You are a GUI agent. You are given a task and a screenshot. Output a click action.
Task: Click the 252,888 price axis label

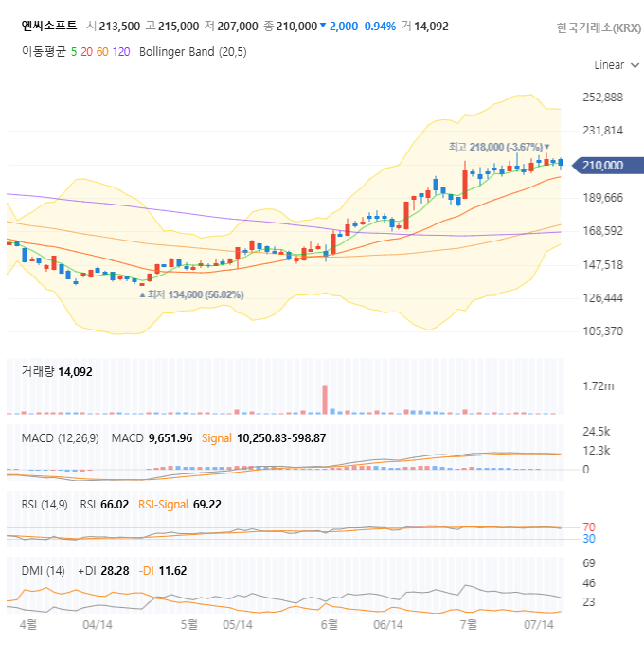click(602, 98)
